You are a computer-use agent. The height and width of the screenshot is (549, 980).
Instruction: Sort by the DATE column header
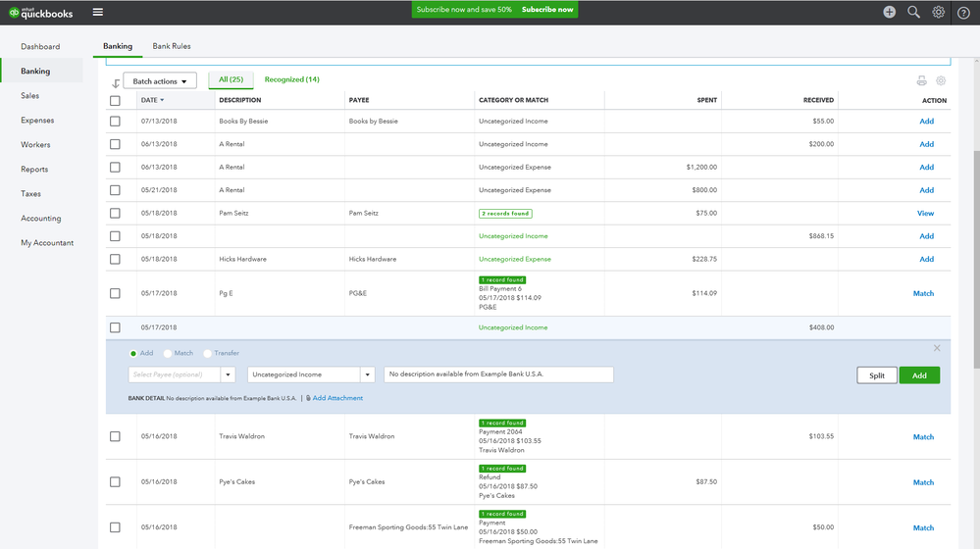[x=152, y=100]
